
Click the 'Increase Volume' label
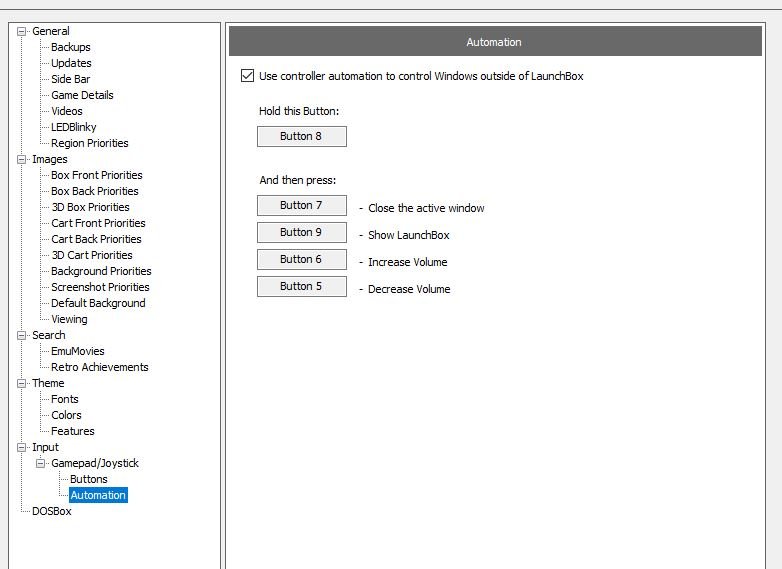coord(407,262)
